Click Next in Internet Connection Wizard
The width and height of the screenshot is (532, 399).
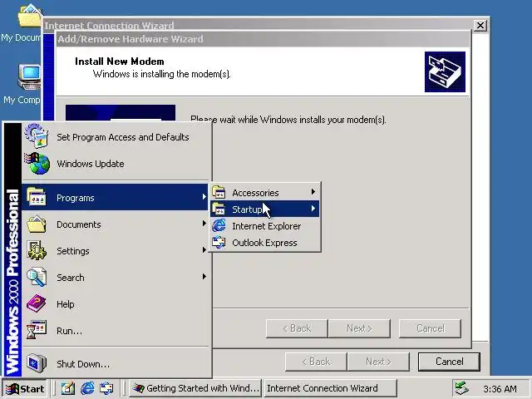point(378,362)
